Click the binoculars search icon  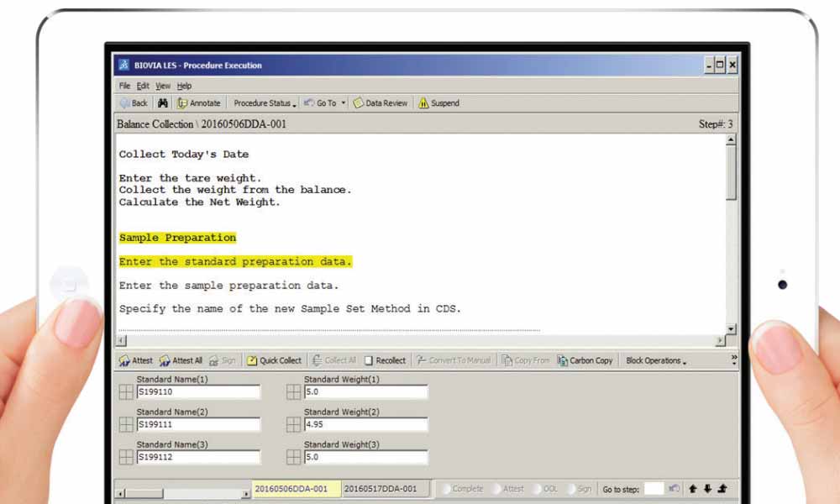coord(163,102)
